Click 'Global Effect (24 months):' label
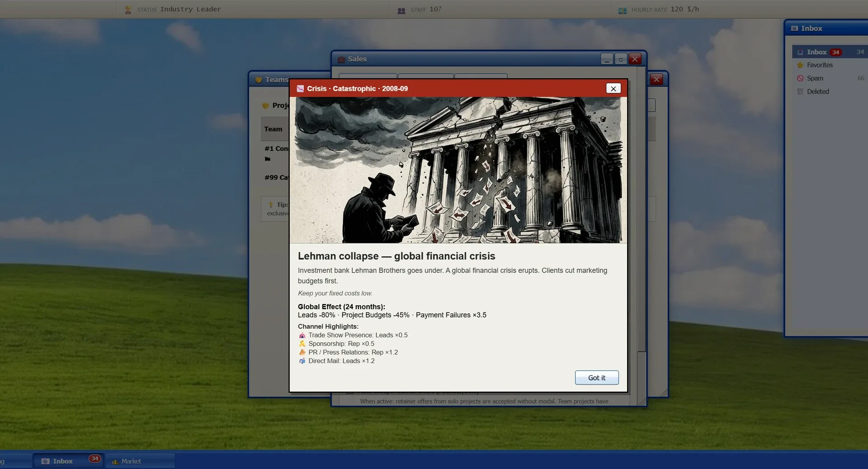Viewport: 868px width, 469px height. [x=341, y=307]
